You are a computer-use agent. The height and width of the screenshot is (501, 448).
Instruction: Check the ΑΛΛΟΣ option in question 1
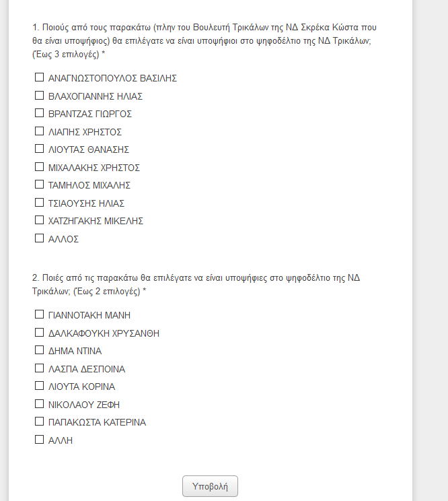point(39,238)
